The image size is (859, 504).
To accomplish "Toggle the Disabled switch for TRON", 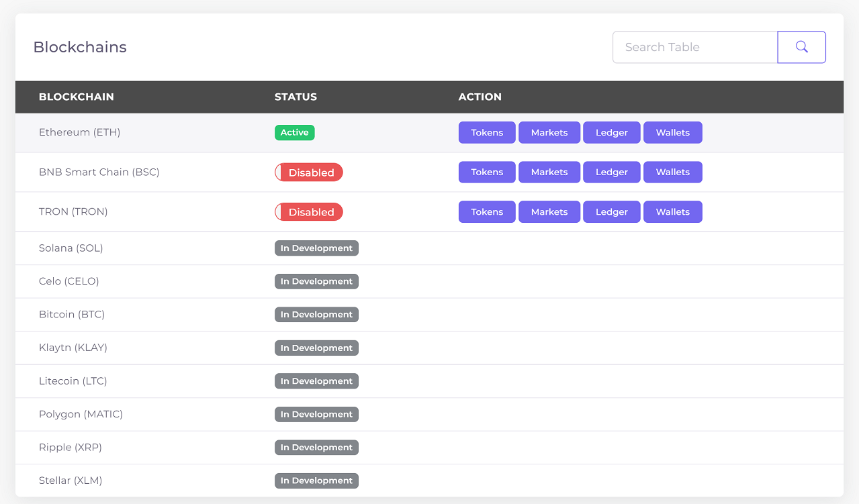I will click(x=309, y=212).
